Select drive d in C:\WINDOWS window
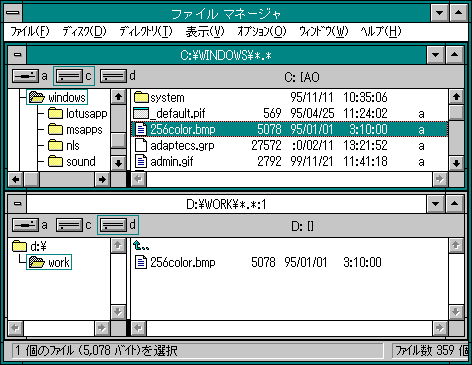The width and height of the screenshot is (472, 365). coord(118,76)
